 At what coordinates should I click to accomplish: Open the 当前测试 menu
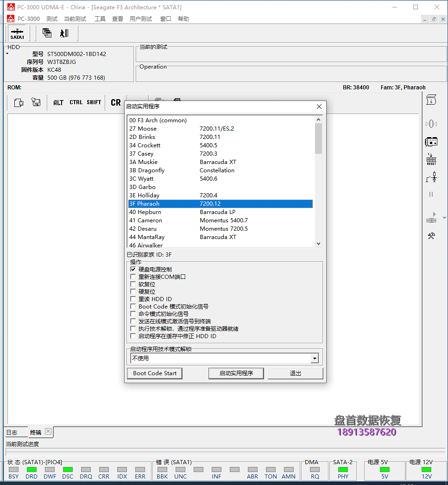(x=75, y=19)
